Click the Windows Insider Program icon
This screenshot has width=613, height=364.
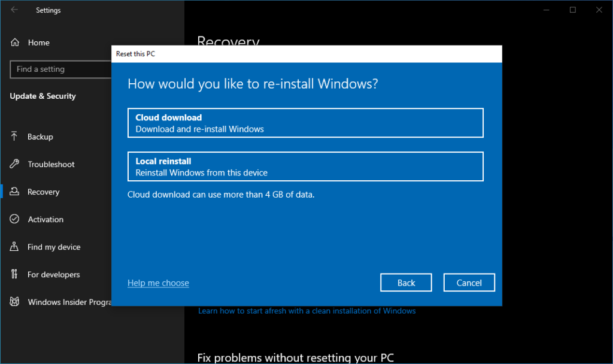[13, 302]
